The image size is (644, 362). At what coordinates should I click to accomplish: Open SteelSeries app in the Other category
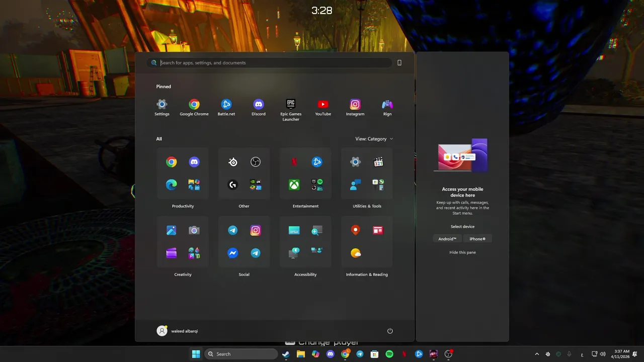tap(233, 162)
